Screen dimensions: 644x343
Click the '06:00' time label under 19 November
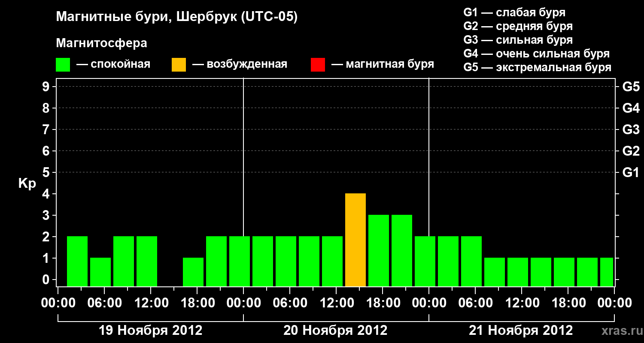pyautogui.click(x=104, y=303)
